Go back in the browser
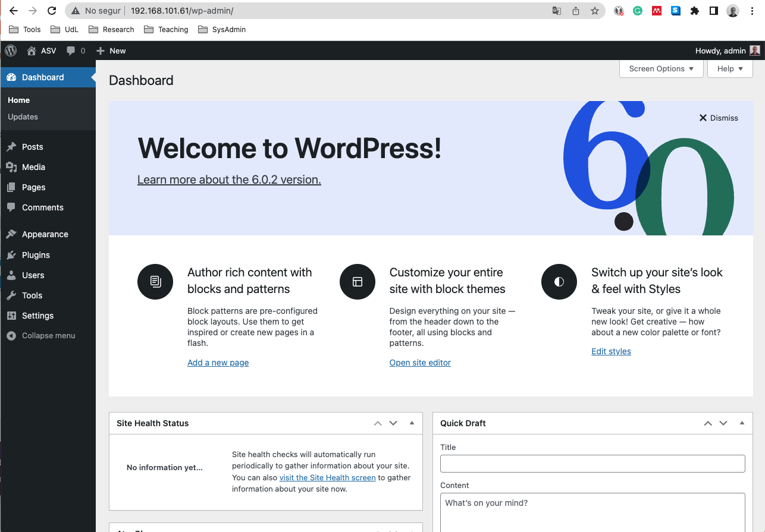The width and height of the screenshot is (765, 532). [13, 11]
